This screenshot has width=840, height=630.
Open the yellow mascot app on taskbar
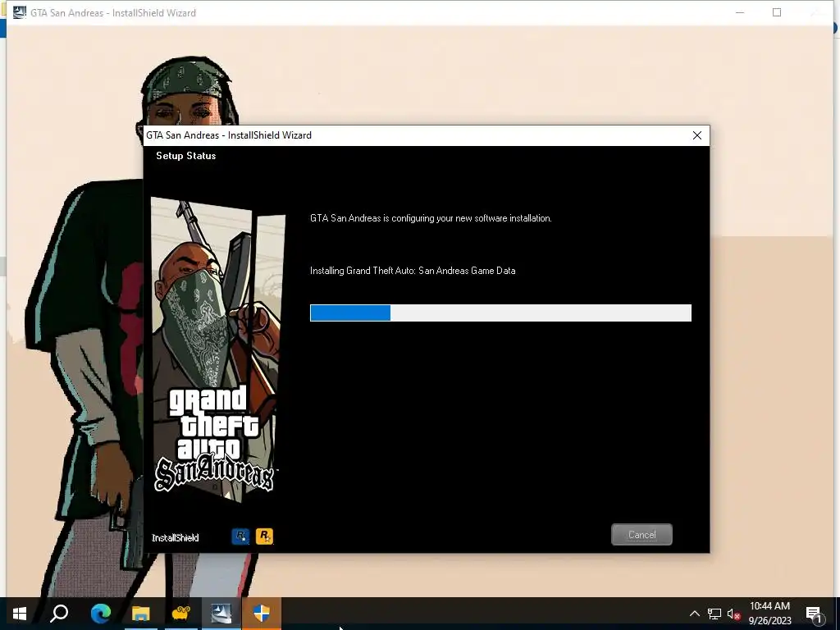click(181, 614)
